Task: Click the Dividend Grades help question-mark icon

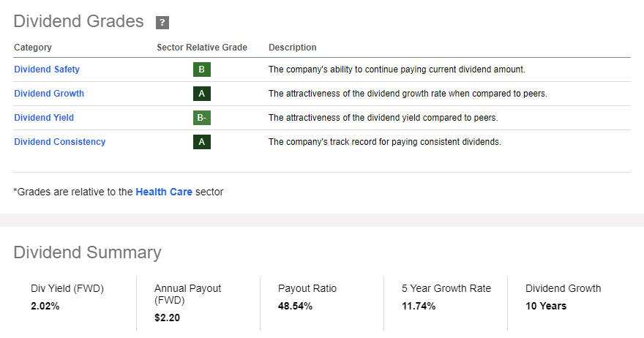Action: [x=162, y=23]
